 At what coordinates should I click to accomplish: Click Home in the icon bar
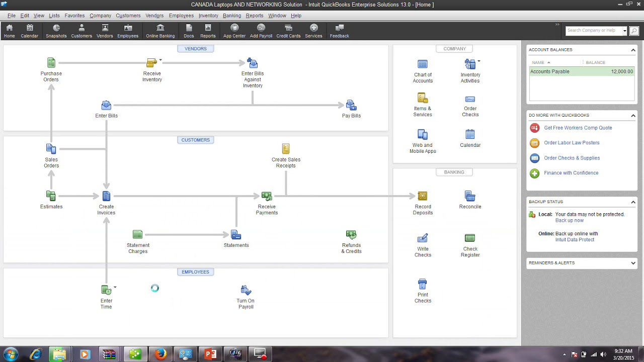point(9,31)
